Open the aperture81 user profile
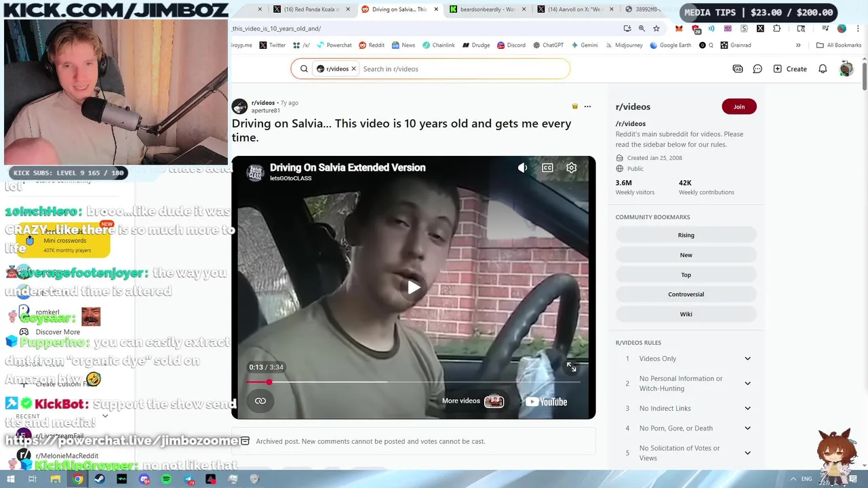The image size is (868, 488). coord(266,110)
